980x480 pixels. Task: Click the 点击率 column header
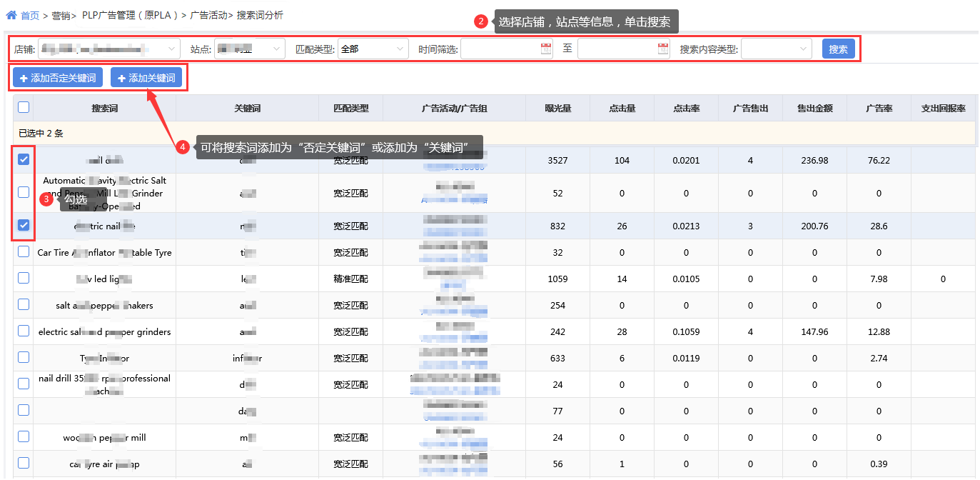point(686,109)
